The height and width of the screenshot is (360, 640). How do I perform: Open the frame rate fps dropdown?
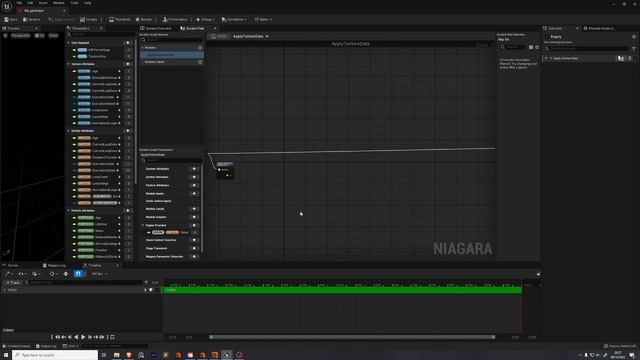[100, 274]
